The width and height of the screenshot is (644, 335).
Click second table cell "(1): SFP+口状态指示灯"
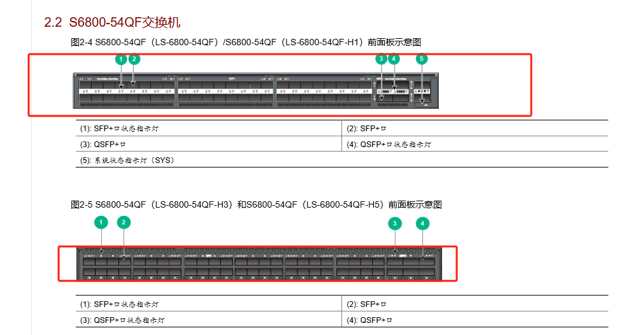[x=209, y=304]
